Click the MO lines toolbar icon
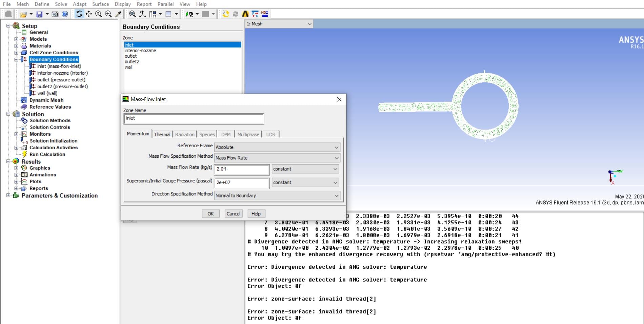The image size is (644, 324). coord(265,14)
